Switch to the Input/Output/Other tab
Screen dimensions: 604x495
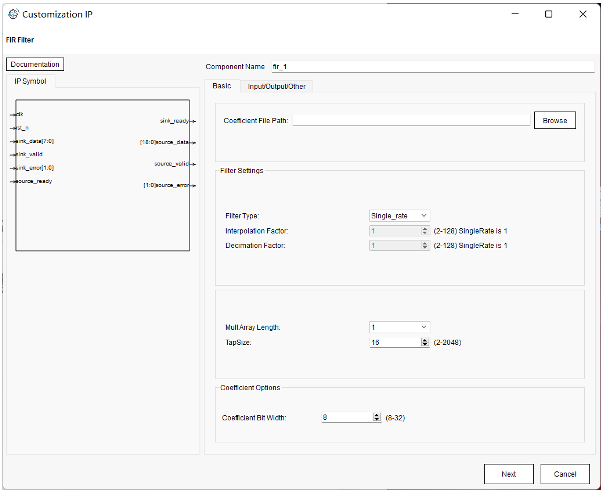(x=278, y=86)
